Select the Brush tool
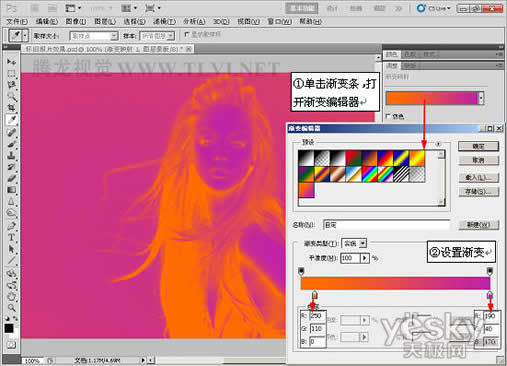507x366 pixels. pyautogui.click(x=11, y=144)
